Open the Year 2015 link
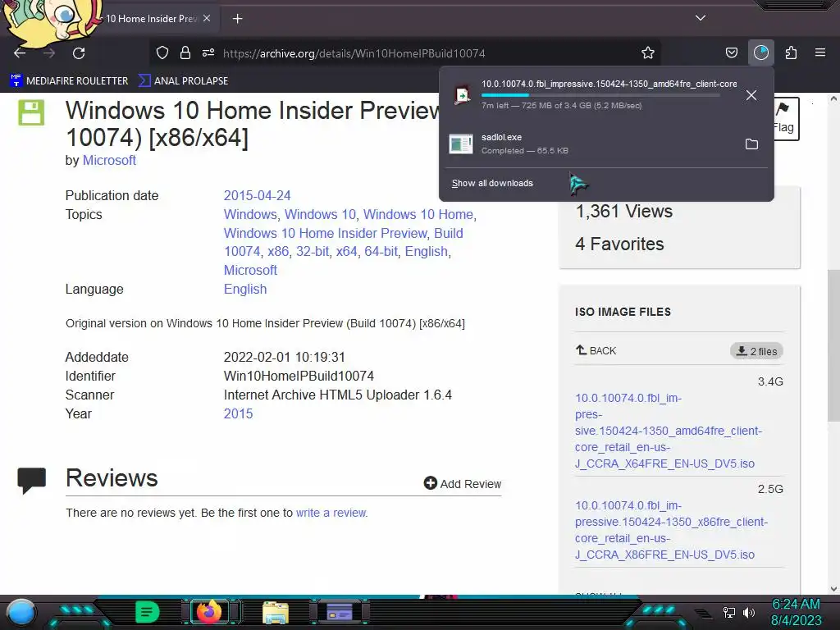This screenshot has height=630, width=840. point(239,413)
